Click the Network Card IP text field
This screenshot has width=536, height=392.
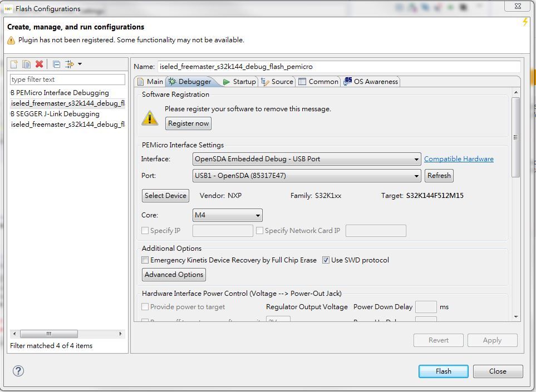point(376,231)
